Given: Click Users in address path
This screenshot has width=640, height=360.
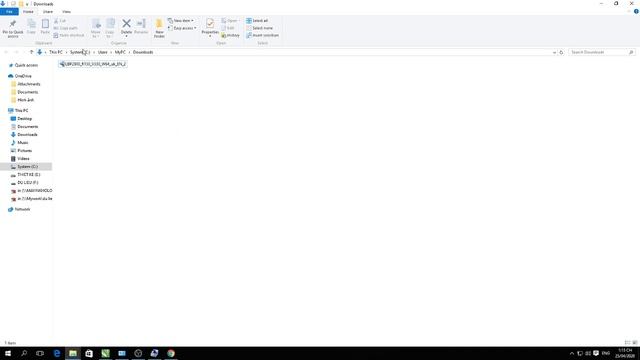Looking at the screenshot, I should click(x=102, y=52).
